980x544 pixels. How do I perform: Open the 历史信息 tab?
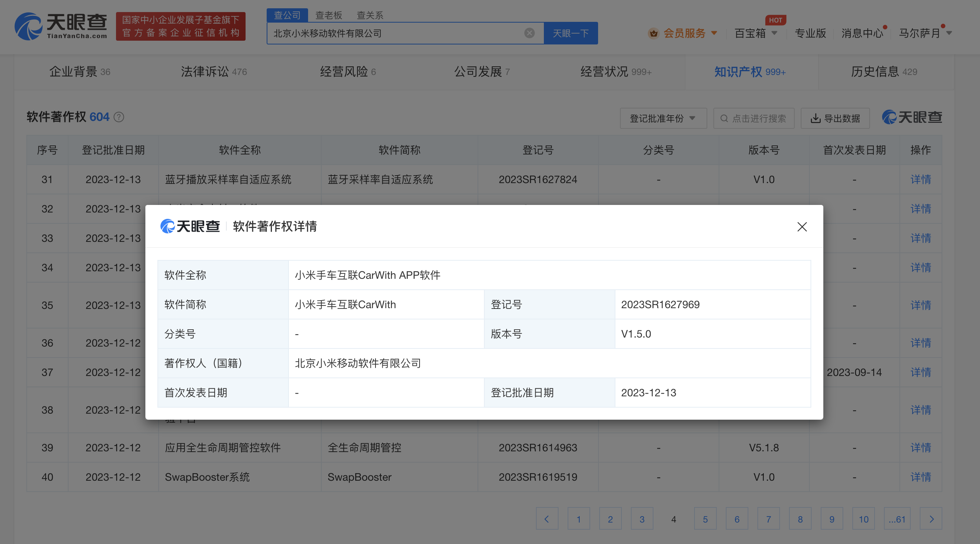884,72
